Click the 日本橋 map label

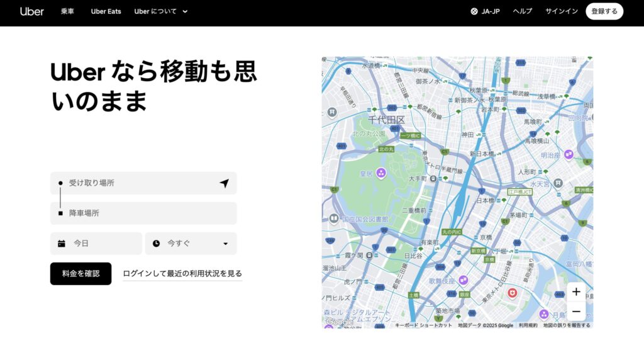(x=485, y=200)
